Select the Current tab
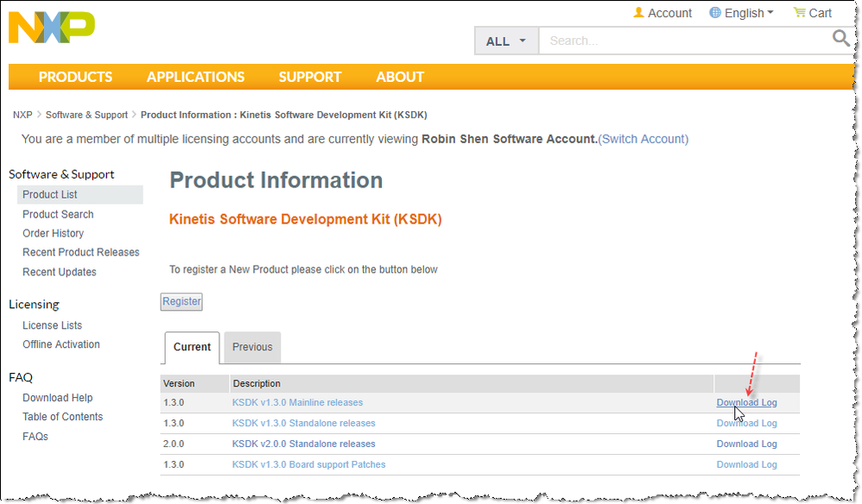This screenshot has width=862, height=504. pos(192,347)
